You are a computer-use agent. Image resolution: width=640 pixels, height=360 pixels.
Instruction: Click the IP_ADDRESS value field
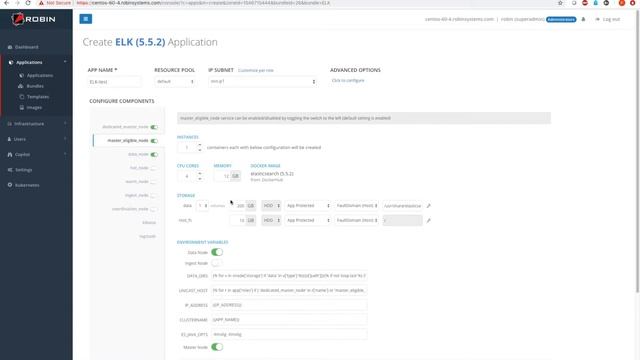point(289,305)
